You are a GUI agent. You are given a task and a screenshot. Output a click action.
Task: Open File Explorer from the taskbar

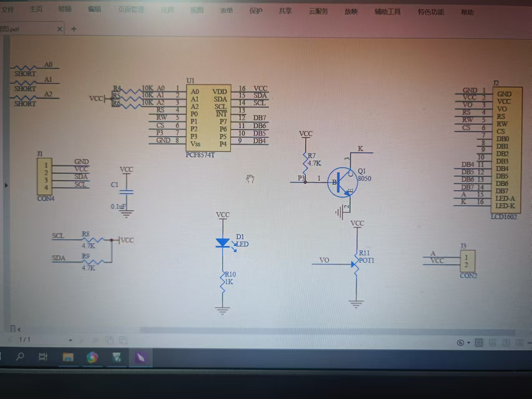(x=68, y=357)
